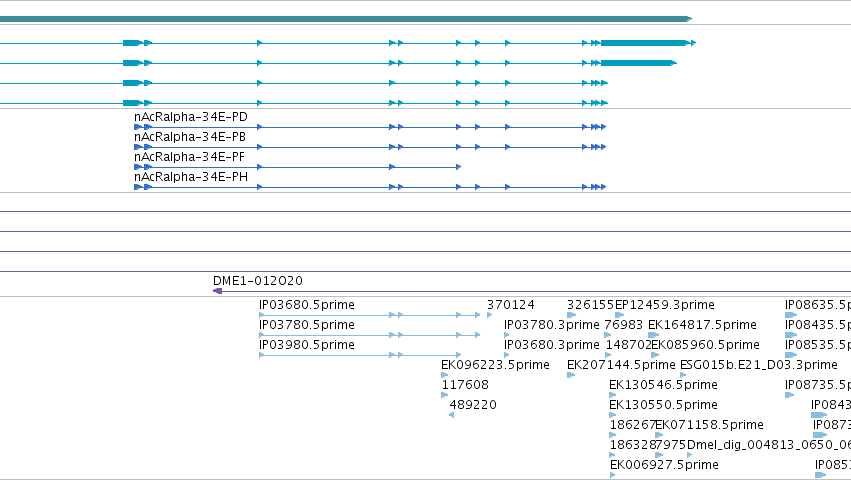Select the nAcRalpha-34E-PB transcript label
This screenshot has height=480, width=851.
pos(190,137)
